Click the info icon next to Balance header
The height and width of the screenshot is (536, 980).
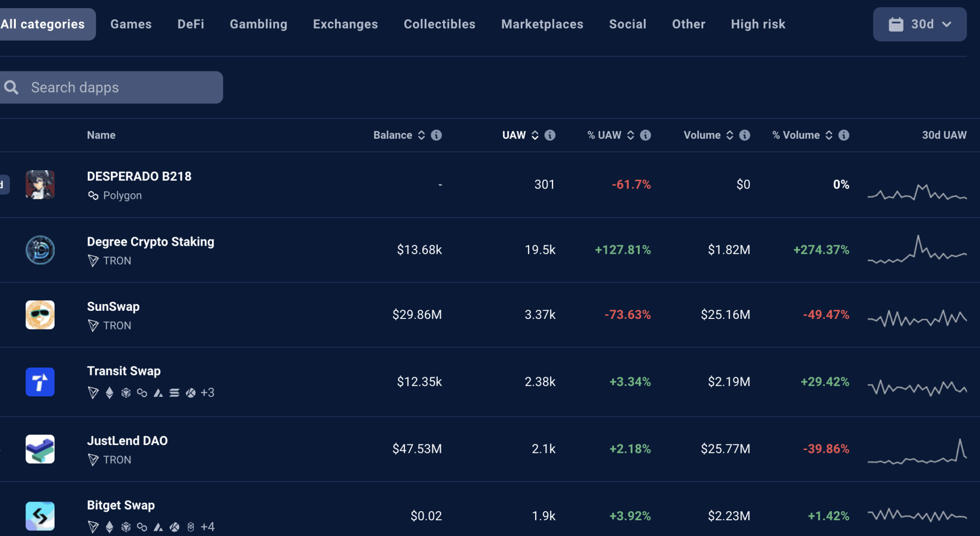(436, 135)
